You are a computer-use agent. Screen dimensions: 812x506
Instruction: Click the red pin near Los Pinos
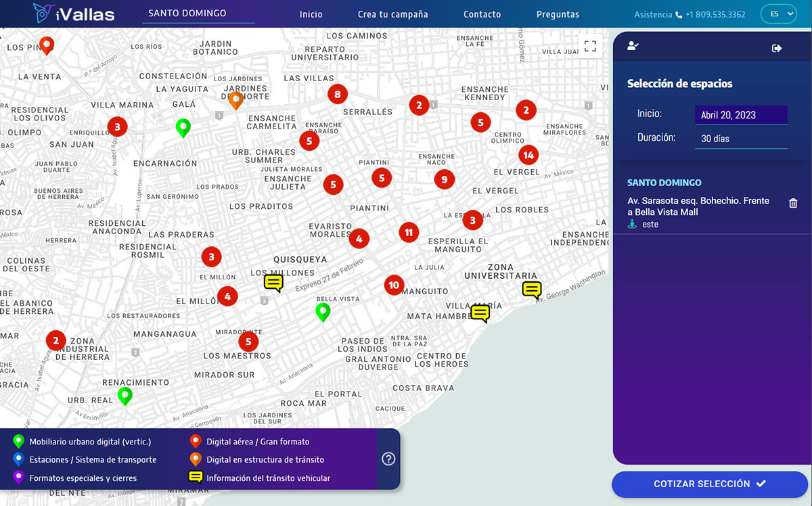pos(47,45)
